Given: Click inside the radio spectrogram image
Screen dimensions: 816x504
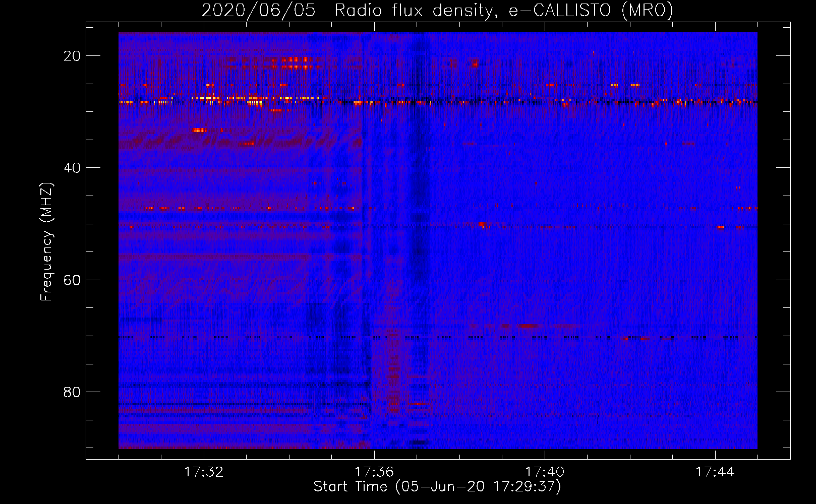Looking at the screenshot, I should click(x=438, y=240).
